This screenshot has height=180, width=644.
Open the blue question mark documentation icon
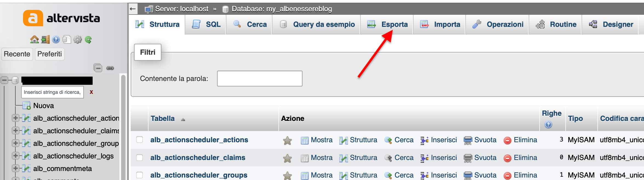[56, 40]
